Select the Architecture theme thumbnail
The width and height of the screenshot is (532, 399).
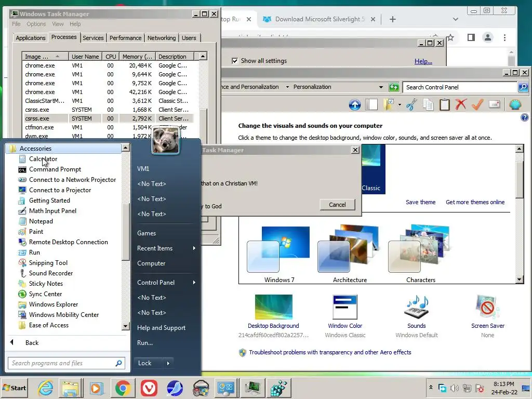click(350, 254)
